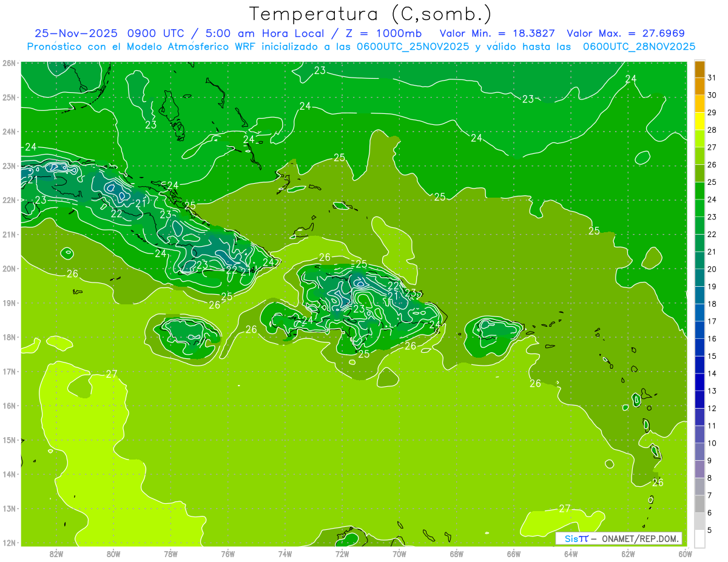Click the "64W" longitude label
The width and height of the screenshot is (728, 562).
571,554
